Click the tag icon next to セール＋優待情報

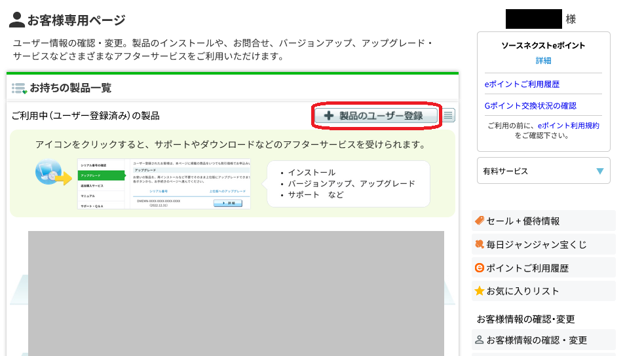pyautogui.click(x=479, y=221)
